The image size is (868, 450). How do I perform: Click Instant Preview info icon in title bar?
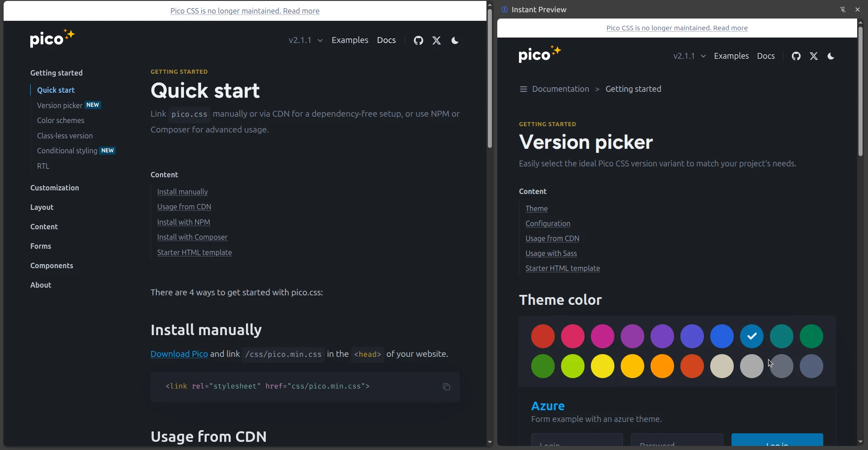point(505,9)
